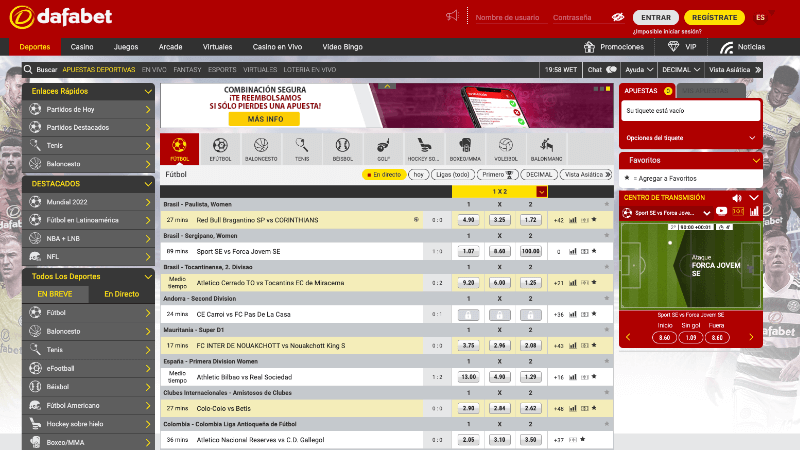Image resolution: width=800 pixels, height=450 pixels.
Task: Switch to EN VIVO submenu
Action: (154, 69)
